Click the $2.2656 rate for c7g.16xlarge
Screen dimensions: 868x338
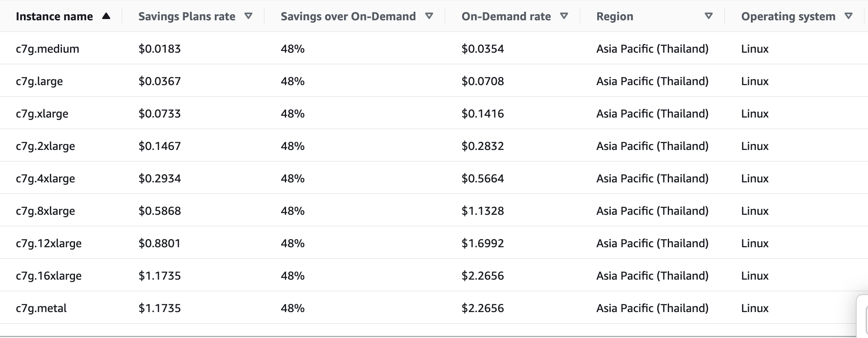coord(483,276)
